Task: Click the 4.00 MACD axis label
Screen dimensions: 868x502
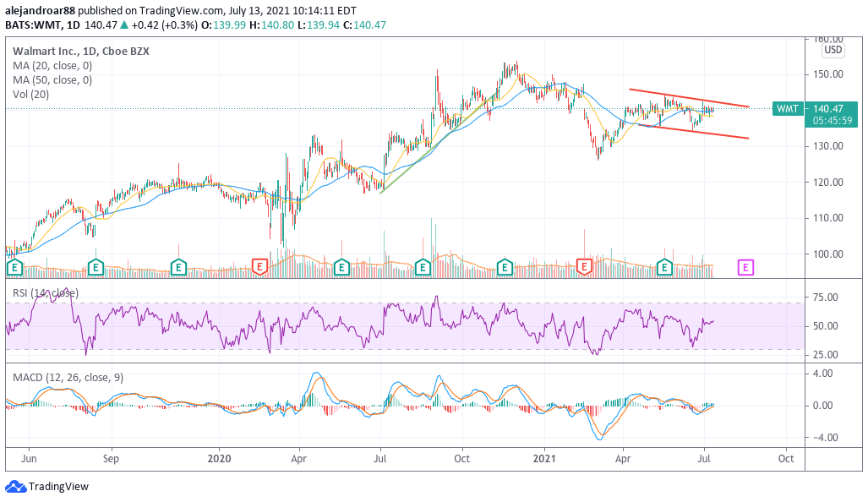Action: click(822, 374)
